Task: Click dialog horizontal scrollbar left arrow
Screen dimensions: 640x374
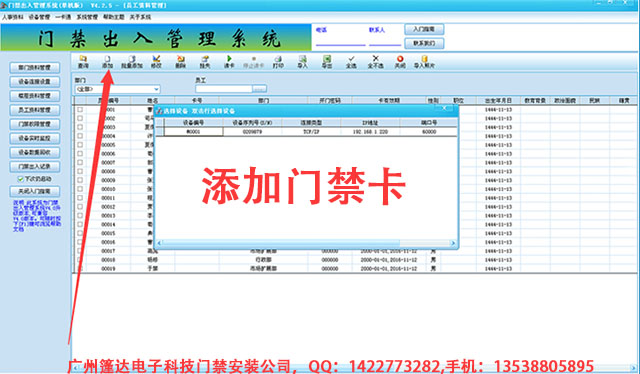Action: 159,243
